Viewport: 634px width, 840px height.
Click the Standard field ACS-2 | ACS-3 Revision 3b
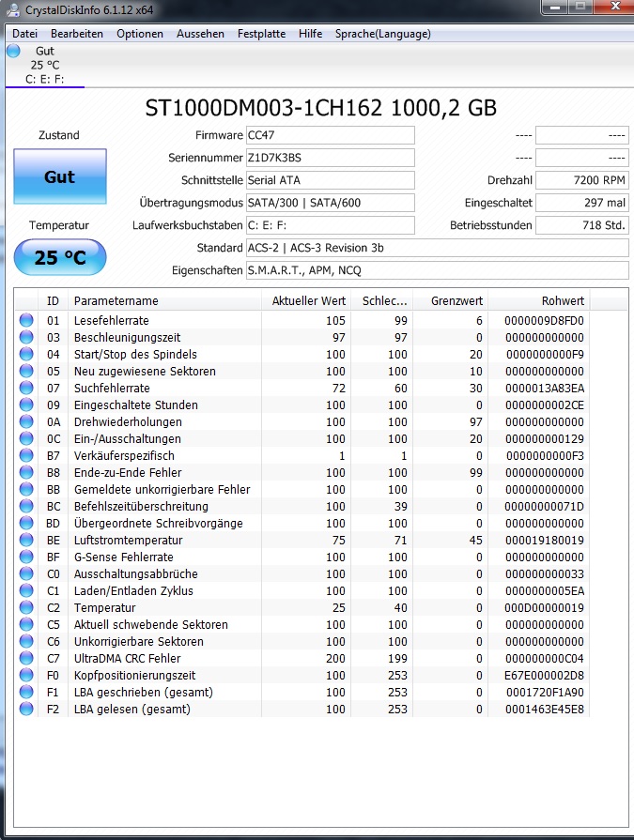[438, 248]
